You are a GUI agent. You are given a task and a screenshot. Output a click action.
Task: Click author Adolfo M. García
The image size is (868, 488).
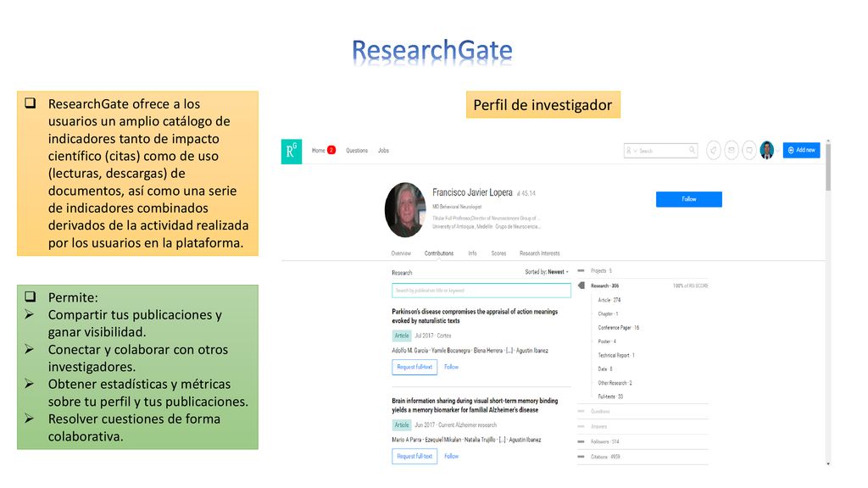409,350
